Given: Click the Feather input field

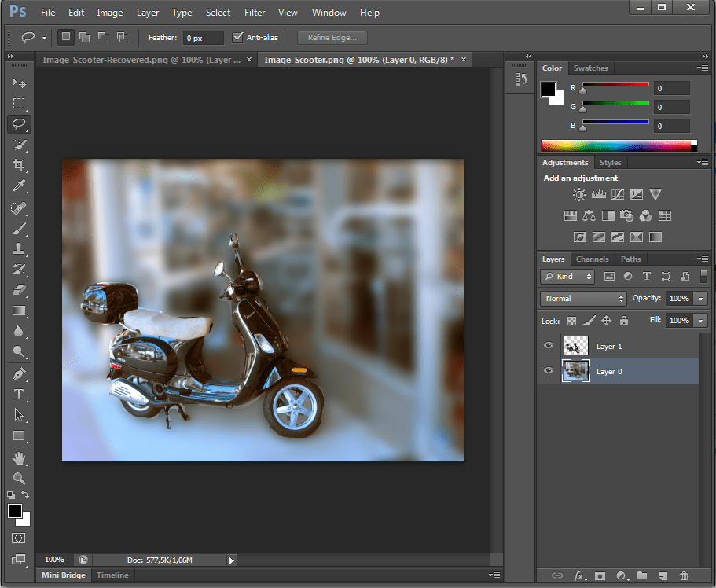Looking at the screenshot, I should tap(203, 38).
